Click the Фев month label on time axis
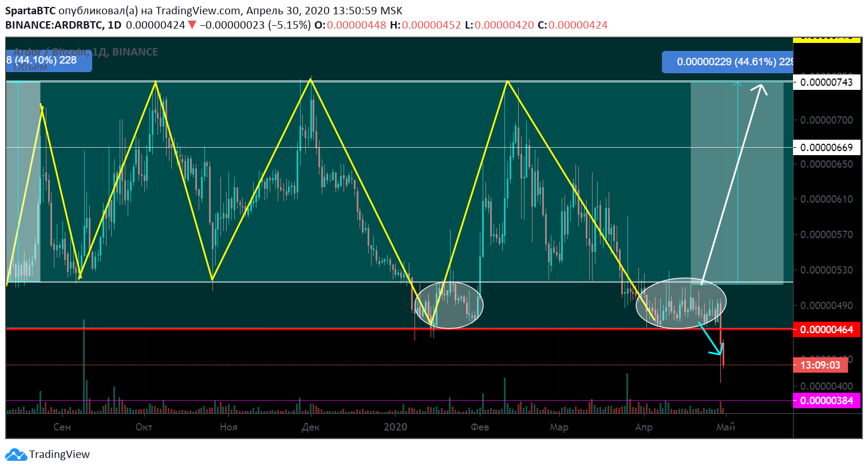Image resolution: width=868 pixels, height=470 pixels. [480, 427]
